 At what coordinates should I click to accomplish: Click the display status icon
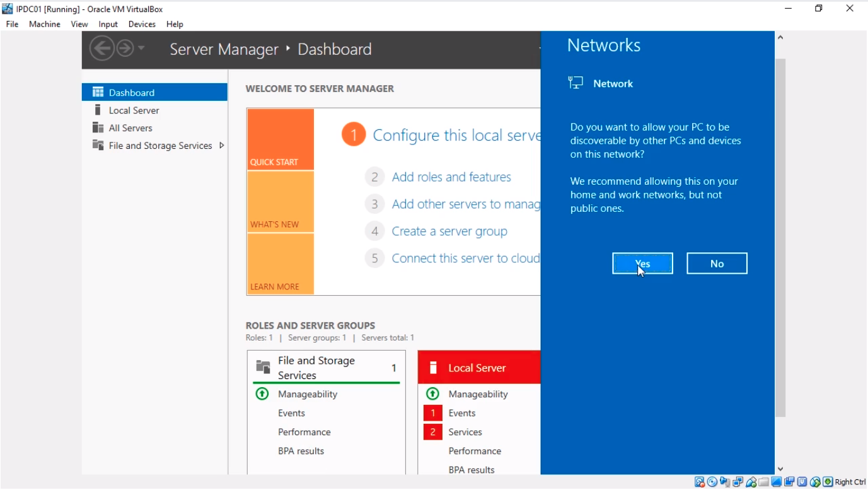tap(777, 482)
